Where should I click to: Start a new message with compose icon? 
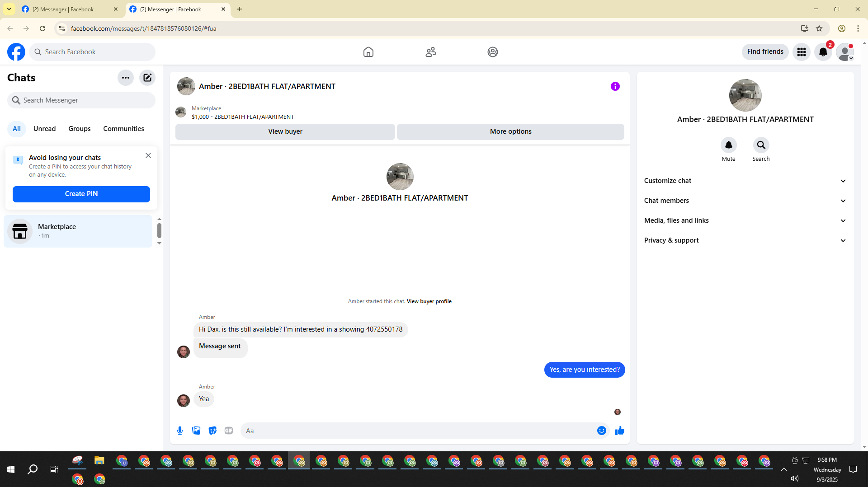(x=147, y=78)
